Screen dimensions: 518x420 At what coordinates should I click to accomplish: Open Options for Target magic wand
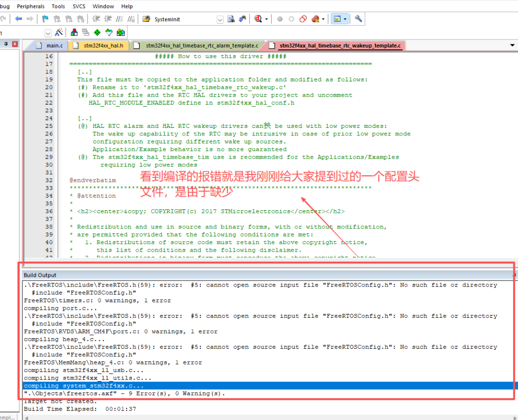click(x=59, y=33)
